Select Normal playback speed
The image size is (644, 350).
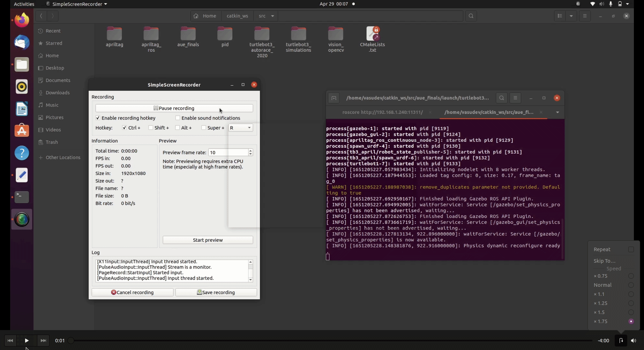click(x=631, y=285)
